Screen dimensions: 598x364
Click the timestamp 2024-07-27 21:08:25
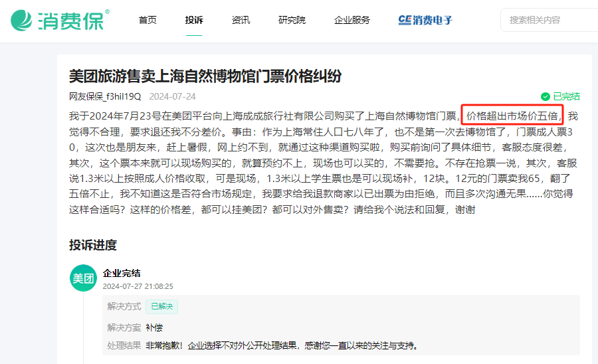[138, 286]
